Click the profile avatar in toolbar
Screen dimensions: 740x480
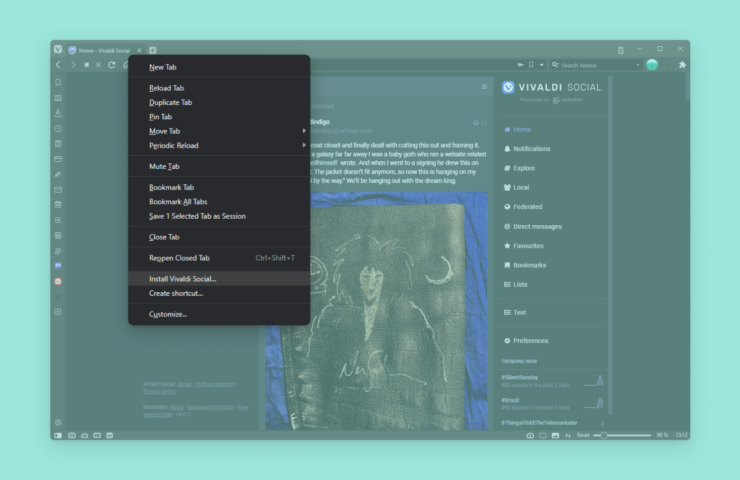652,65
